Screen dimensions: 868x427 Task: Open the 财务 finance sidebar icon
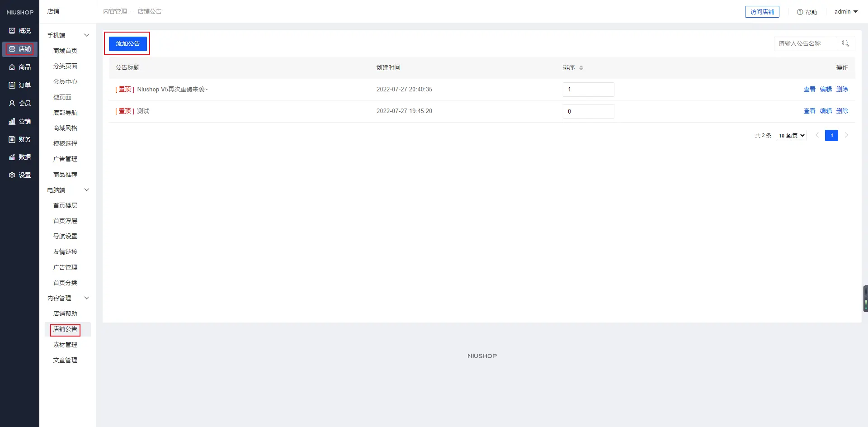tap(12, 139)
